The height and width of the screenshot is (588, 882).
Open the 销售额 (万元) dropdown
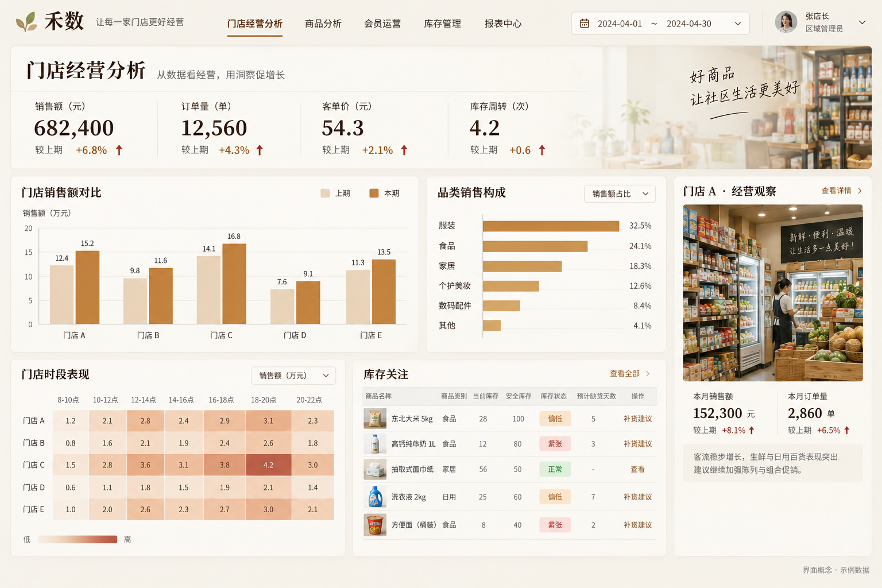(293, 376)
